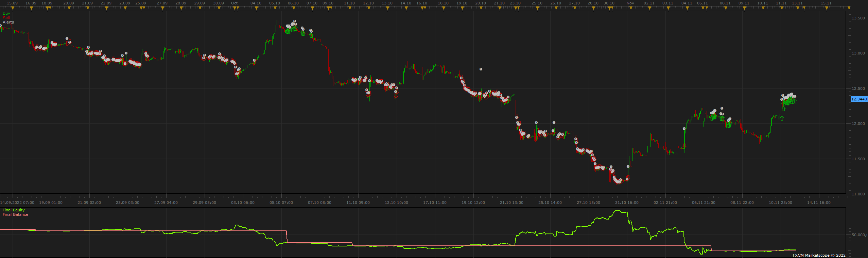Screen dimensions: 868x258
Task: Select the 11.000 price level label
Action: click(x=858, y=194)
